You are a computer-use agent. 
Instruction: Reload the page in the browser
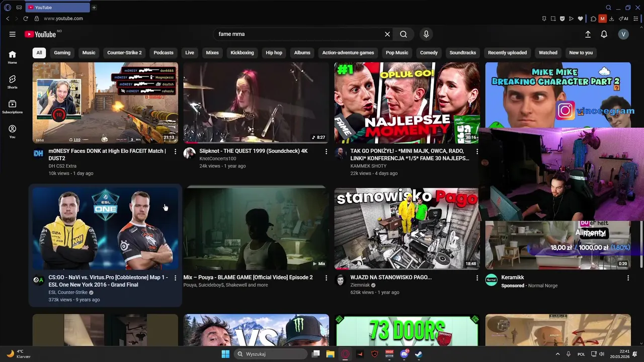click(x=26, y=19)
